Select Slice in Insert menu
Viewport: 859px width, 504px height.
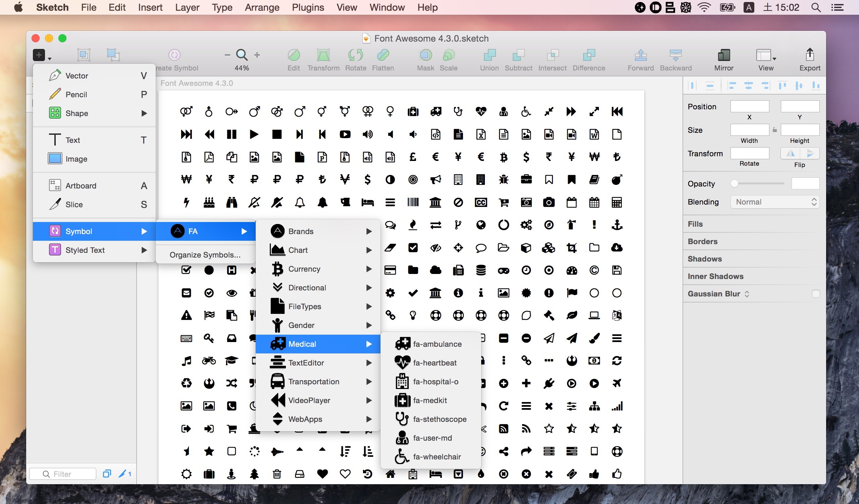pyautogui.click(x=94, y=204)
